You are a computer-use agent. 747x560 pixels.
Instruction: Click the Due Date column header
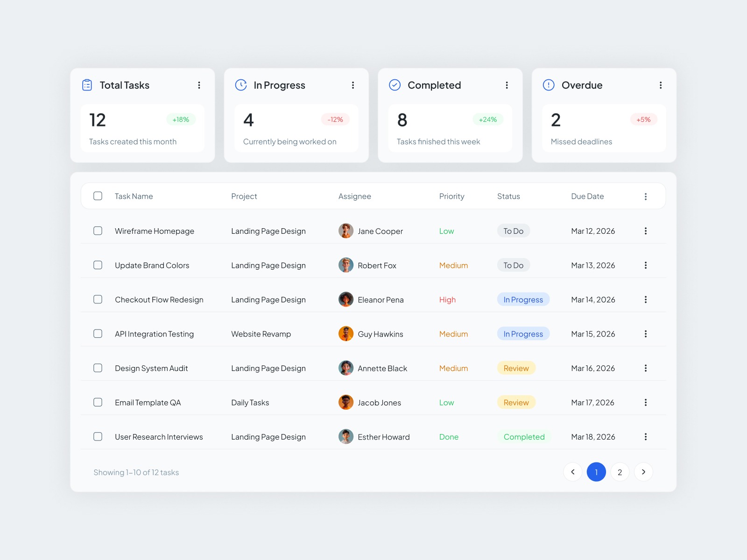click(x=587, y=196)
